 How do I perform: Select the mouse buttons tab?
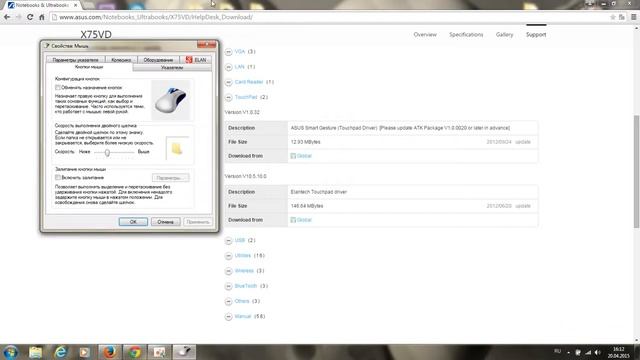(89, 67)
